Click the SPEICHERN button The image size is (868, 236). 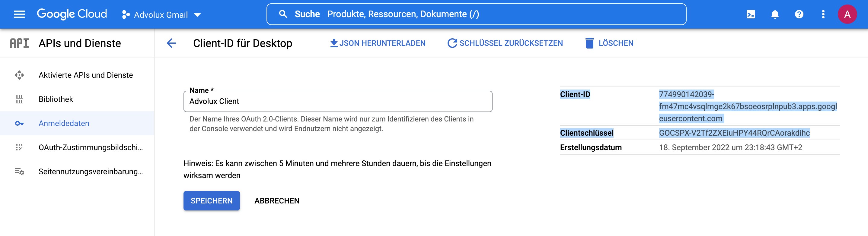pos(212,201)
